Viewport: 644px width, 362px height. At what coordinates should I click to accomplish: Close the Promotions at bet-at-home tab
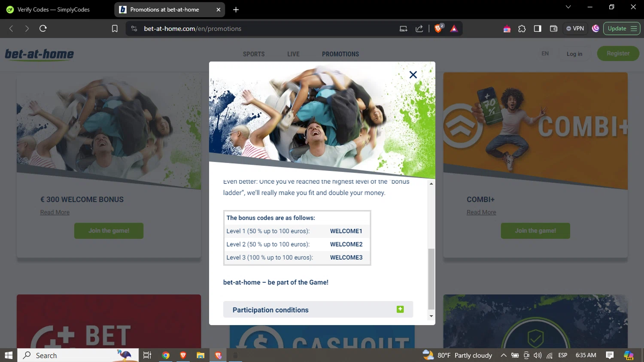[x=218, y=9]
